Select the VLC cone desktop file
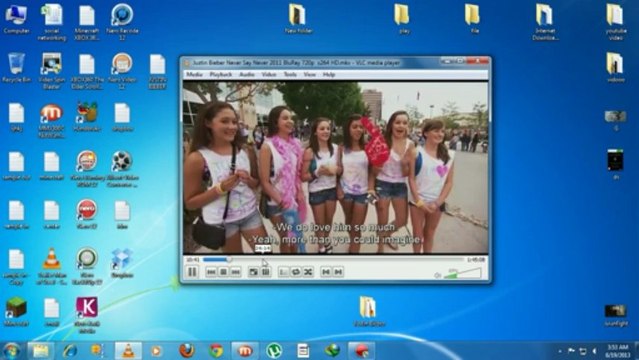639x360 pixels. pos(52,266)
